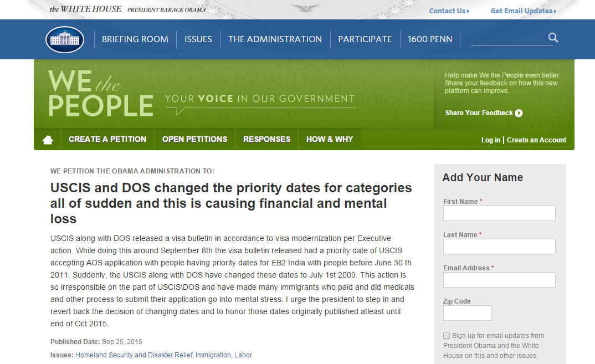Click the Add Your Name heading

483,178
